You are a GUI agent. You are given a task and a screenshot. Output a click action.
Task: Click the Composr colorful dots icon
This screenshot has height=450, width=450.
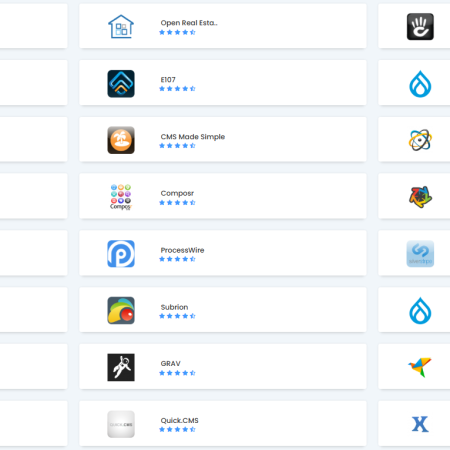pyautogui.click(x=121, y=197)
